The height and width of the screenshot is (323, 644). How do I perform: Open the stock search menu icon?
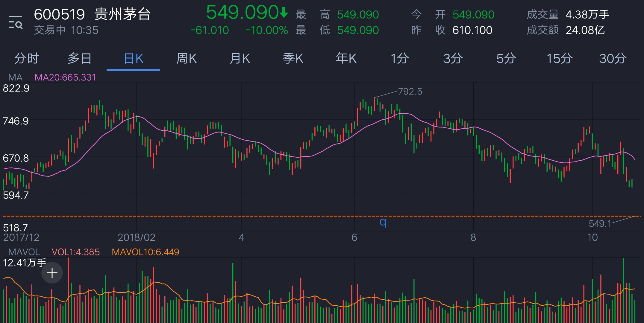(15, 22)
